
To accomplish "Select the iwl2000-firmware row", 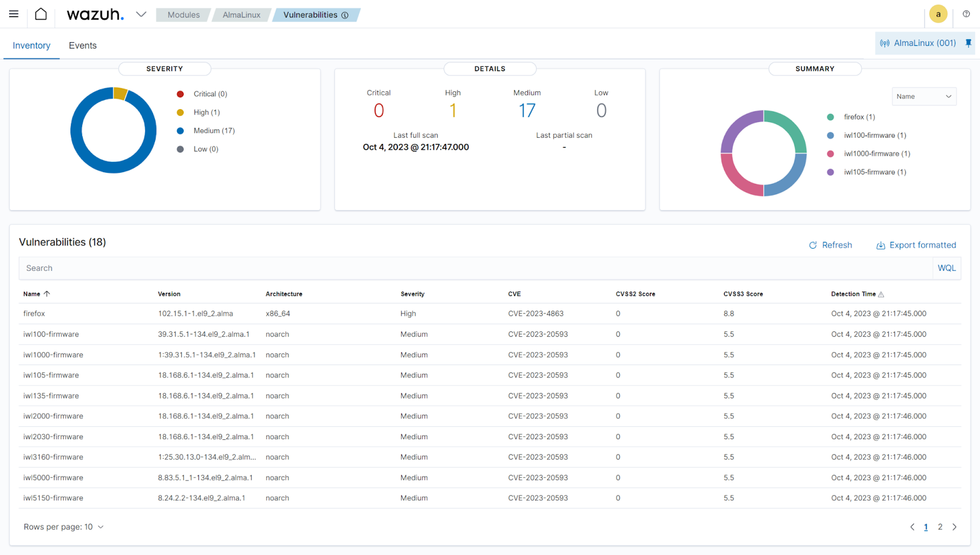I will 490,416.
